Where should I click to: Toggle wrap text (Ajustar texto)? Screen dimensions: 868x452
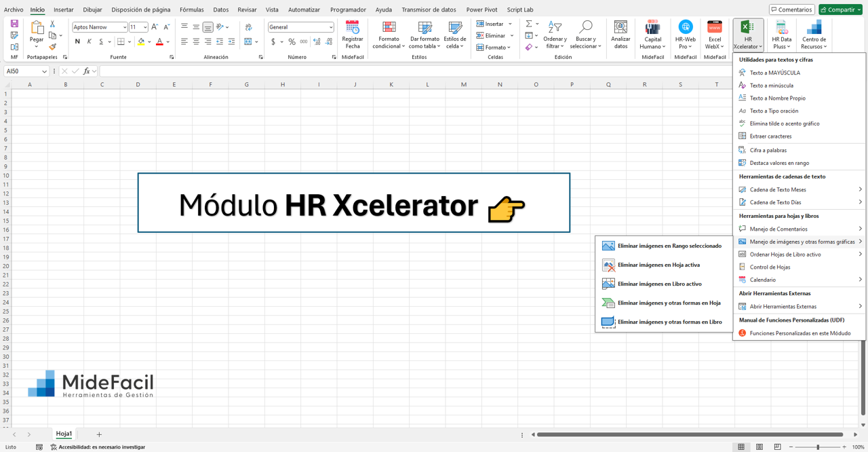[x=249, y=27]
